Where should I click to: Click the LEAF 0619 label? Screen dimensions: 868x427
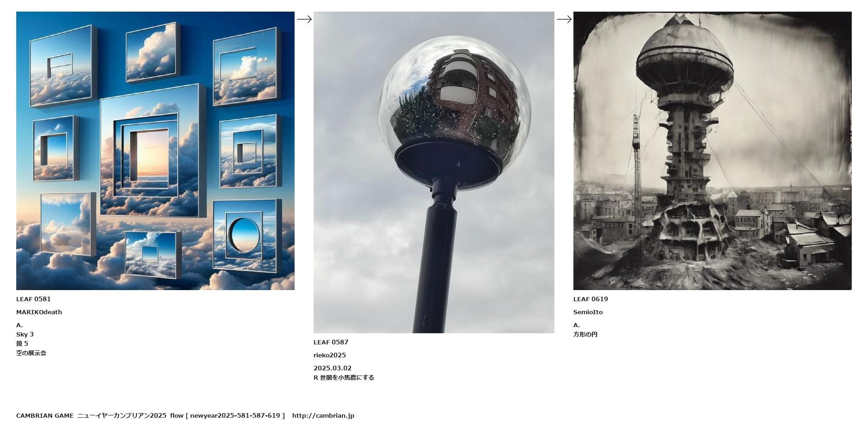coord(590,299)
